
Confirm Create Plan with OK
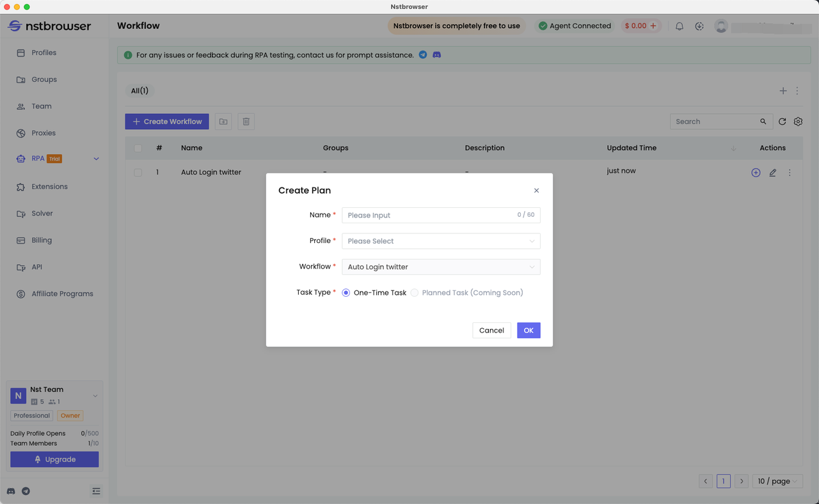pyautogui.click(x=529, y=330)
